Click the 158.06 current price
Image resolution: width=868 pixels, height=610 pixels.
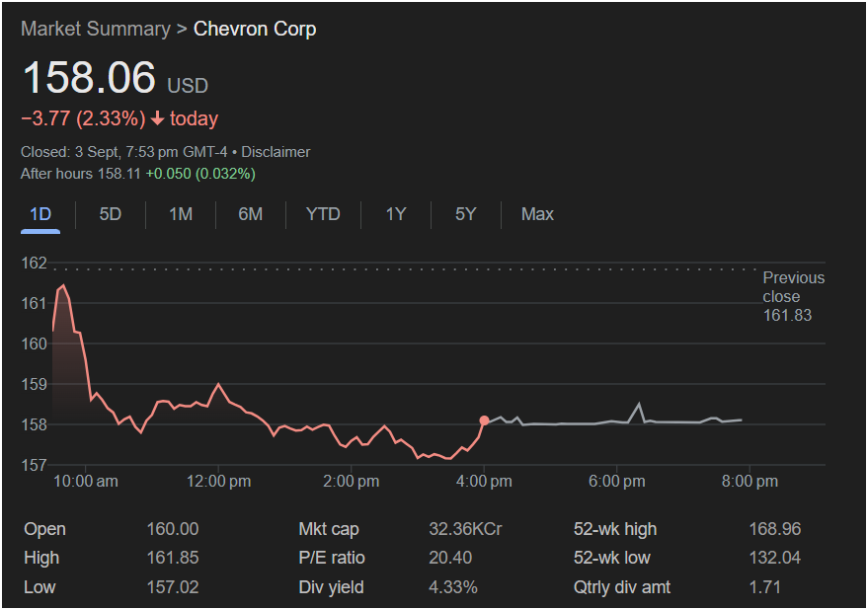[x=89, y=77]
